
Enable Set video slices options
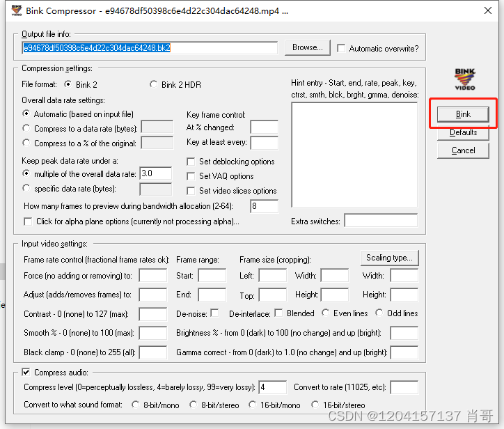point(191,191)
